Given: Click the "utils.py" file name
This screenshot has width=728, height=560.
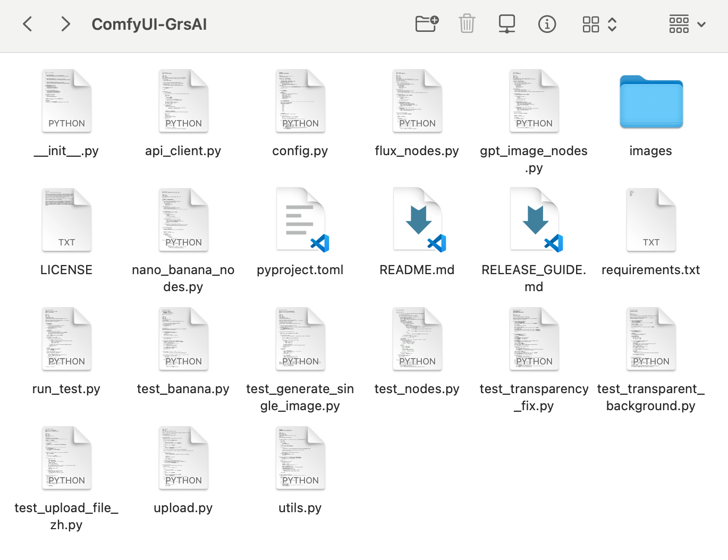Looking at the screenshot, I should click(300, 508).
